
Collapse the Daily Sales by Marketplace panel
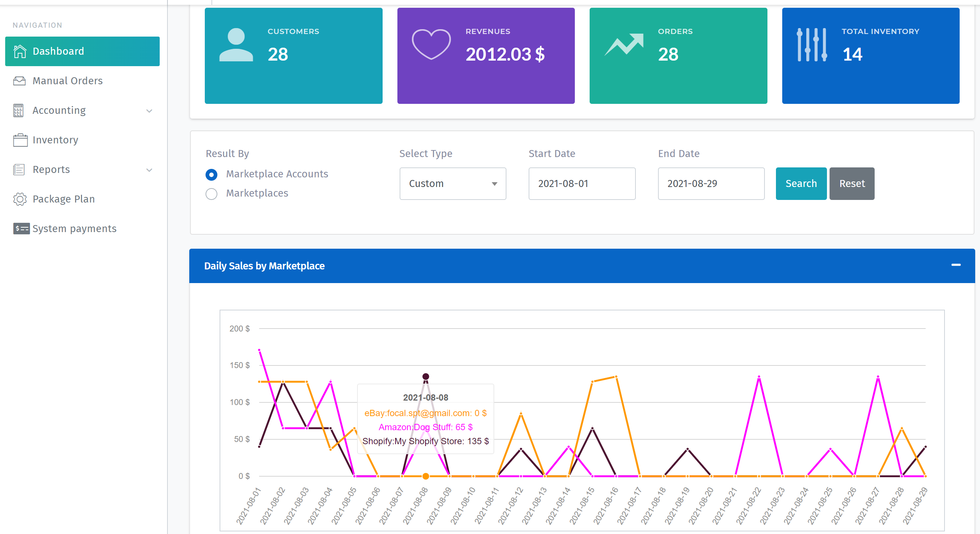(956, 265)
